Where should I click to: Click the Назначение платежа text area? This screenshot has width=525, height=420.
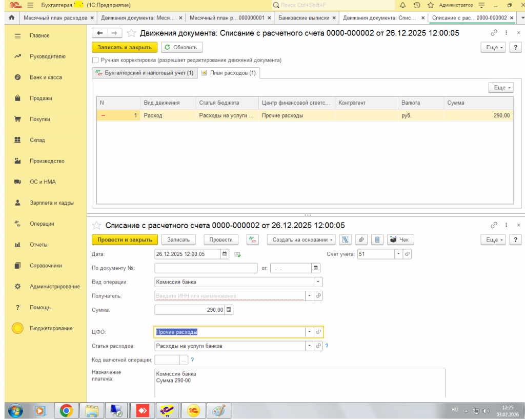300,383
